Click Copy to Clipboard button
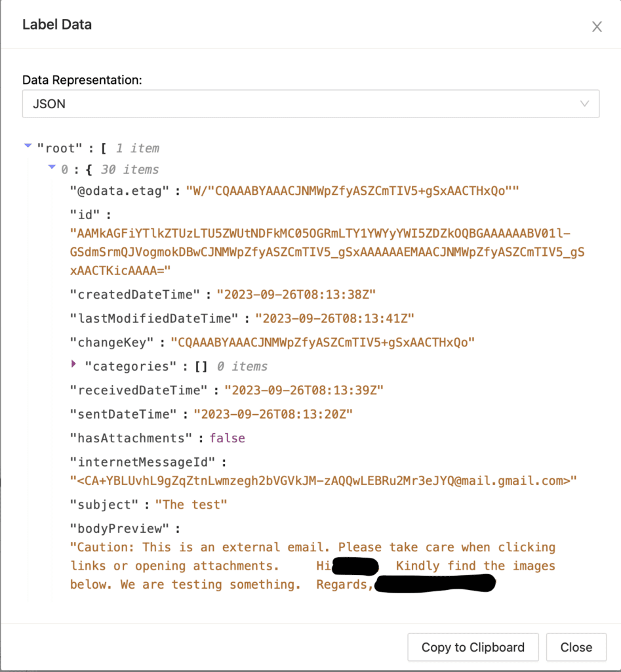Screen dimensions: 621x672 (473, 647)
